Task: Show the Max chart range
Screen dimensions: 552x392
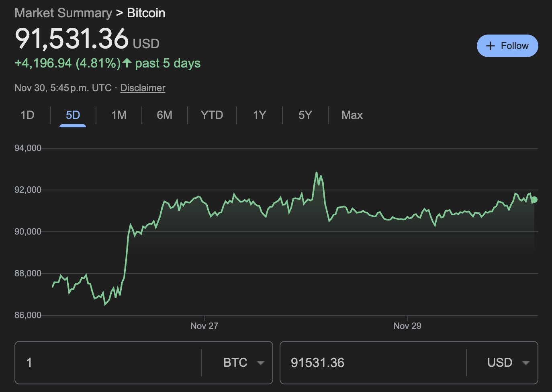Action: click(x=352, y=115)
